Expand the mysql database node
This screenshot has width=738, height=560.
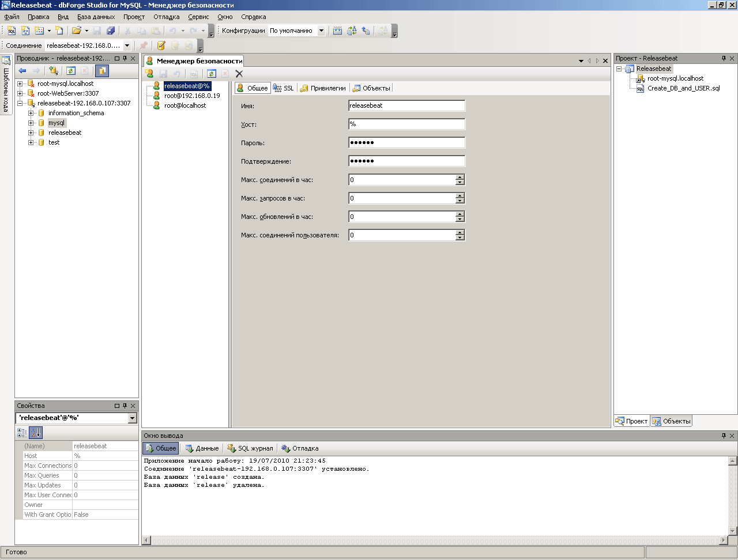(31, 123)
